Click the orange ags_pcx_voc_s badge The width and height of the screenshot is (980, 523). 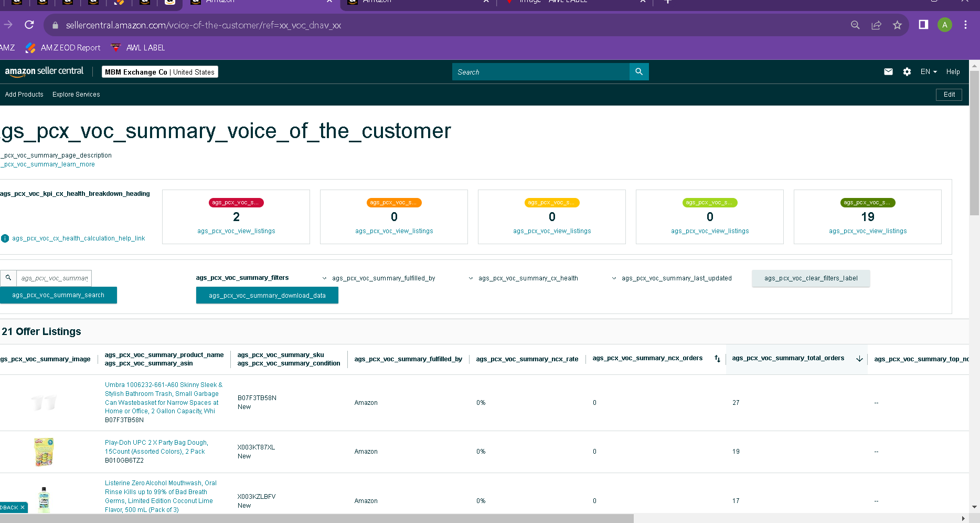point(394,203)
